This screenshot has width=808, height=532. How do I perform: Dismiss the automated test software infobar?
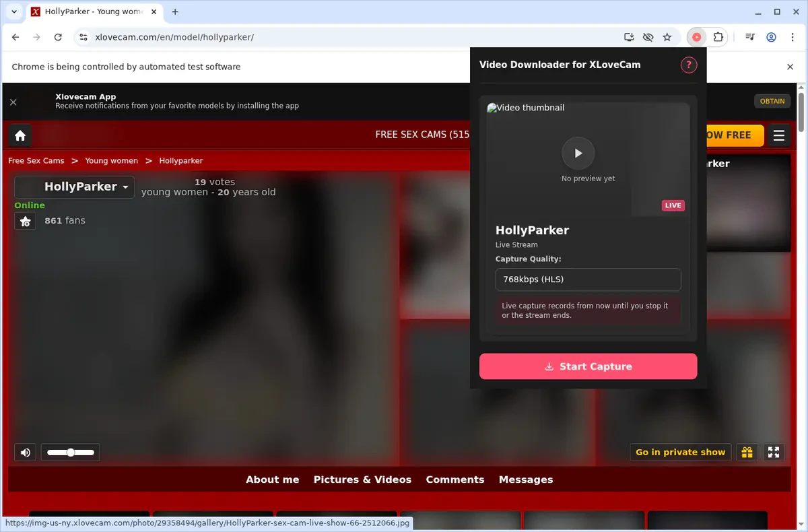[x=790, y=67]
